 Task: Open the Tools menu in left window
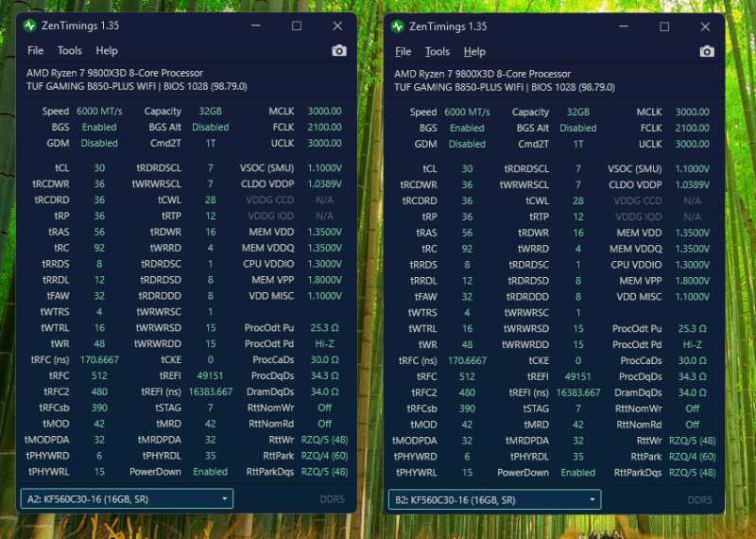pos(69,51)
